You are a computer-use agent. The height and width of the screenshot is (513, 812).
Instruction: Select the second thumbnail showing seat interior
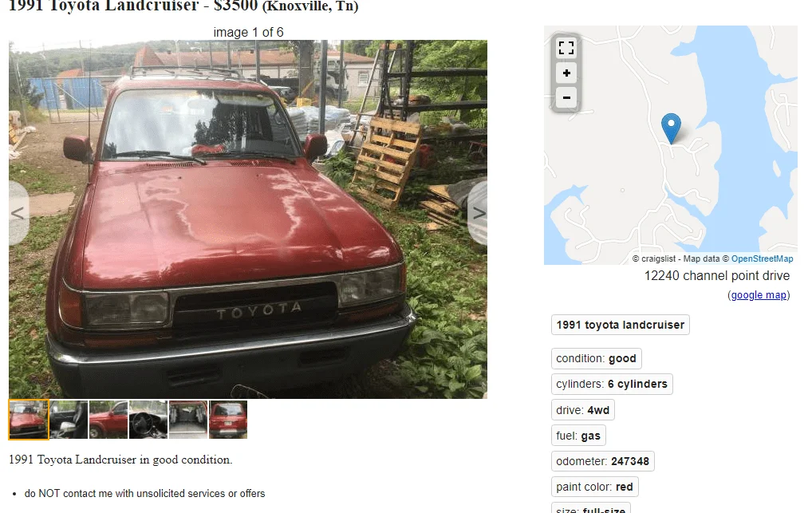coord(69,419)
